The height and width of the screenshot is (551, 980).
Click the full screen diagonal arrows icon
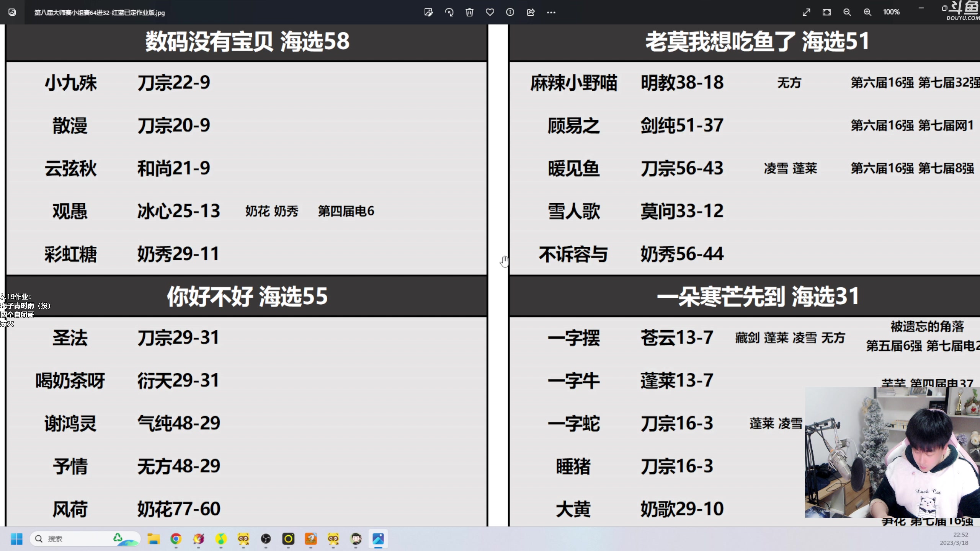[806, 12]
